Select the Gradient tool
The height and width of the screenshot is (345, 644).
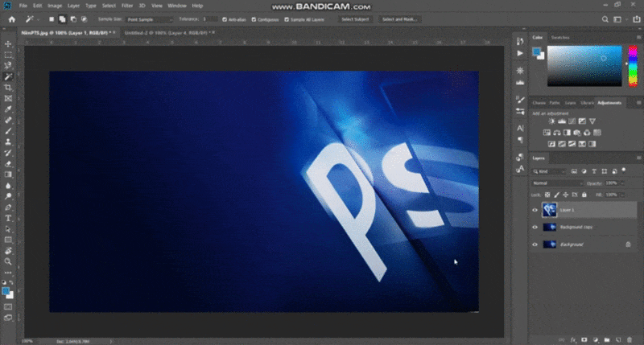tap(8, 175)
